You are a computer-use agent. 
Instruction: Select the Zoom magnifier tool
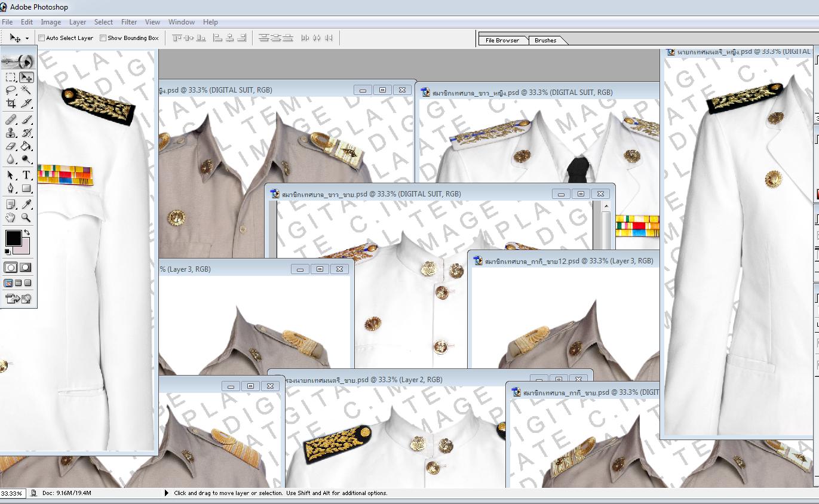pos(26,217)
